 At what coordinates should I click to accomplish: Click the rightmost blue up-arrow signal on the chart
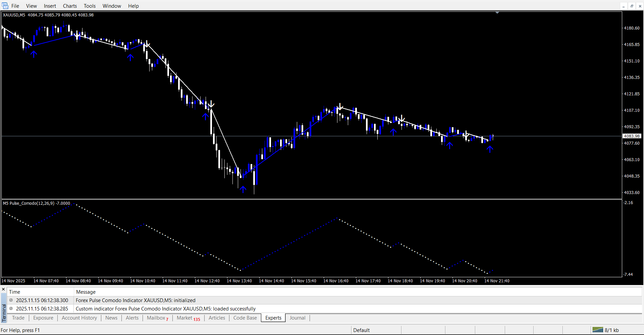point(490,149)
